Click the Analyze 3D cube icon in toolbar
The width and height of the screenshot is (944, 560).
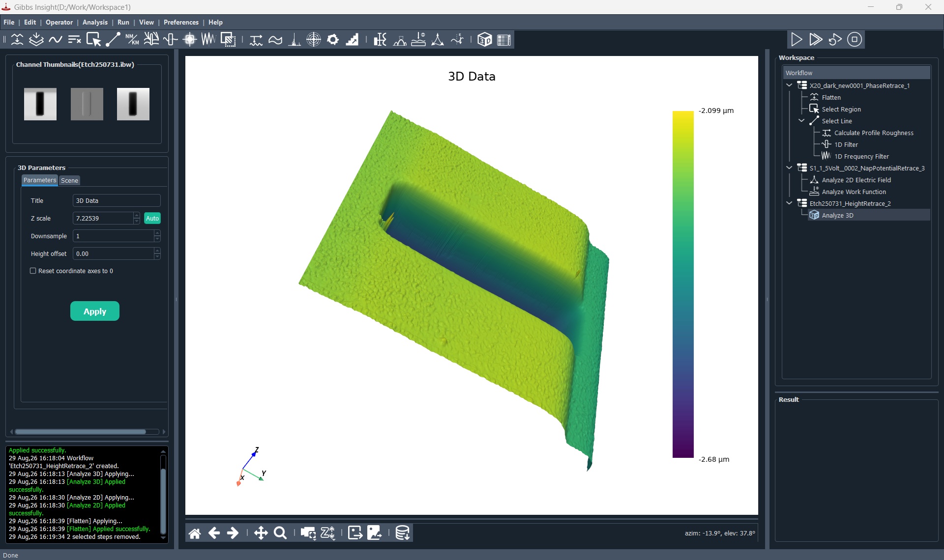[x=485, y=40]
